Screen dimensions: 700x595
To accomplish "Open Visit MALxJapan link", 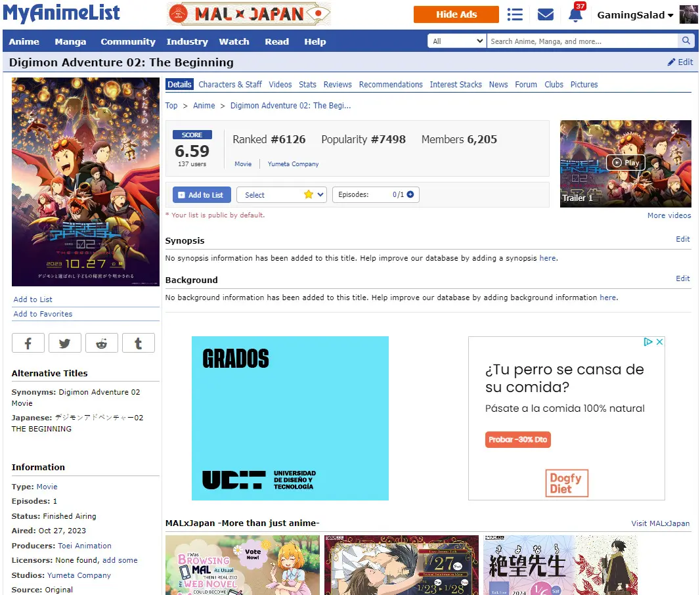I will point(660,523).
